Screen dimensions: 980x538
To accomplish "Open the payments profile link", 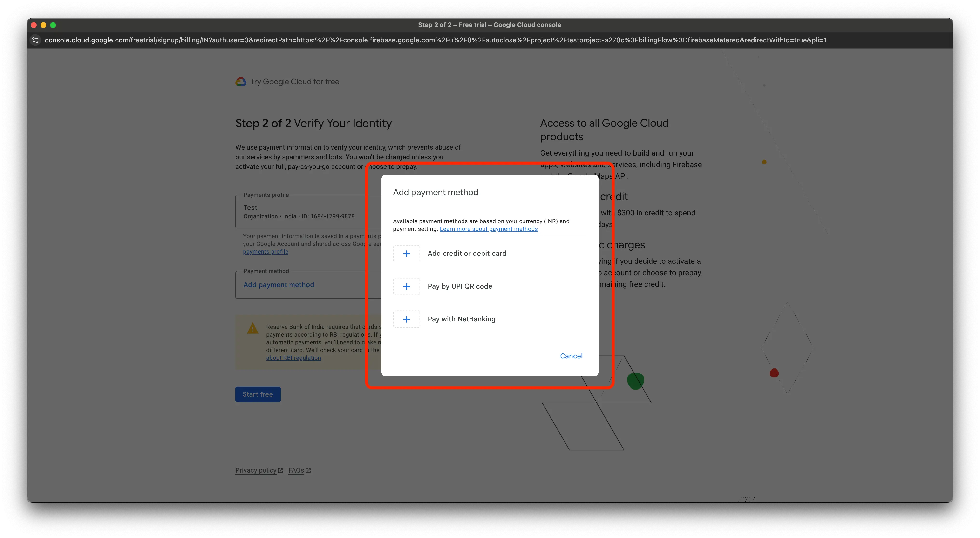I will click(265, 251).
